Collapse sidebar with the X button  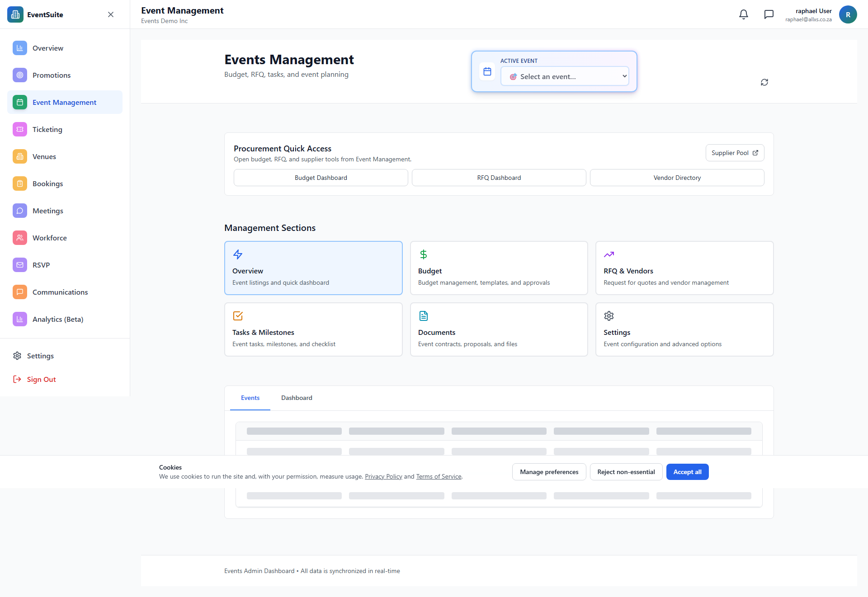(x=111, y=14)
